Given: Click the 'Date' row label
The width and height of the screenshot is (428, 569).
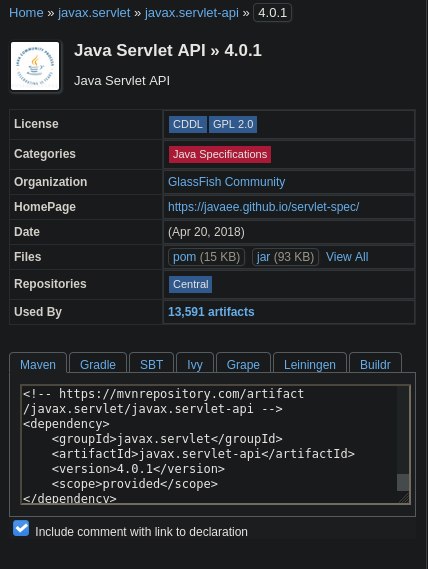Looking at the screenshot, I should coord(27,232).
